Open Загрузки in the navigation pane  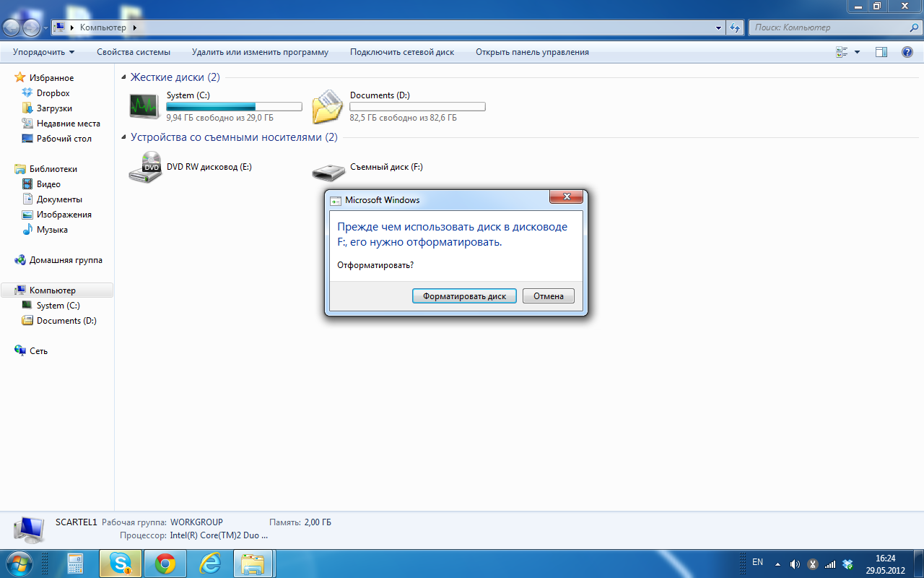54,108
